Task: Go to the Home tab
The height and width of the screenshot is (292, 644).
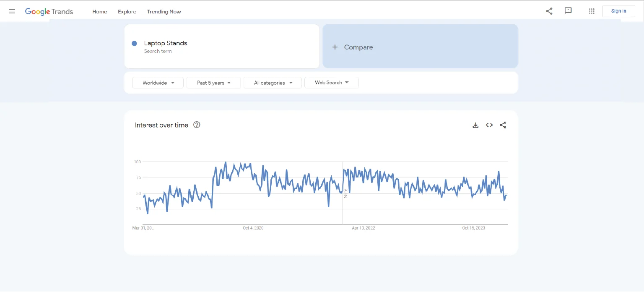Action: [x=100, y=12]
